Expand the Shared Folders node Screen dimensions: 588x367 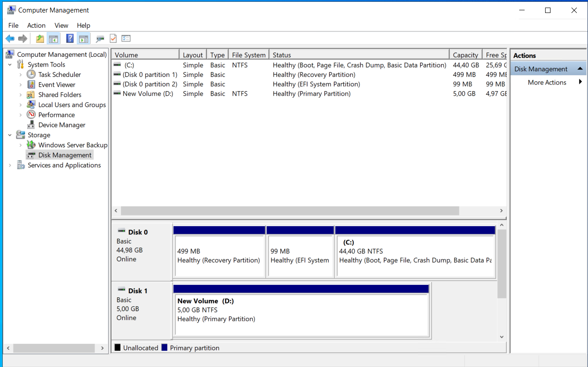tap(21, 95)
